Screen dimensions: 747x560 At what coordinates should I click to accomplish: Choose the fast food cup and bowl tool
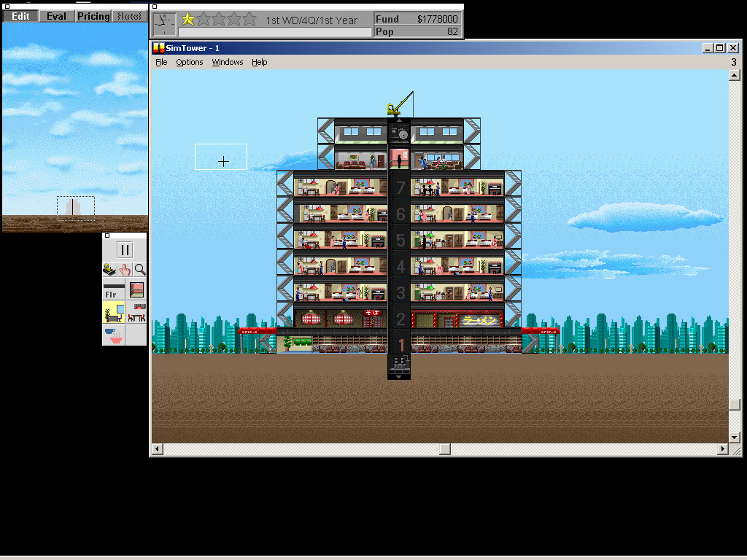pos(114,335)
